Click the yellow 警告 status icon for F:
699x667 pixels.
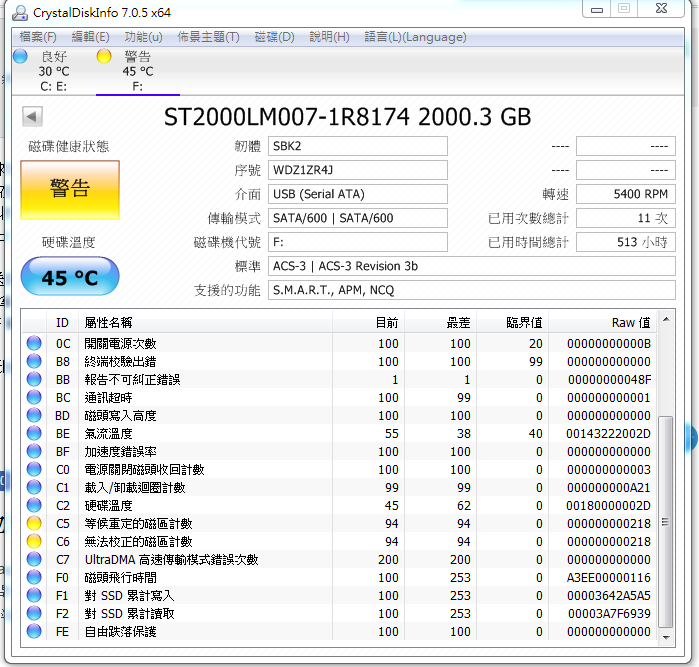click(104, 57)
